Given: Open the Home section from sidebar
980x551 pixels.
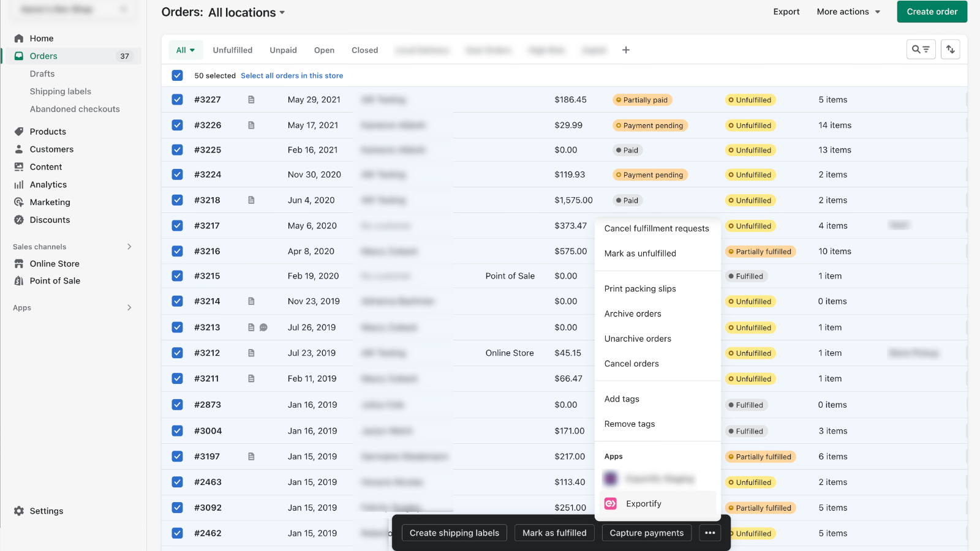Looking at the screenshot, I should coord(42,38).
